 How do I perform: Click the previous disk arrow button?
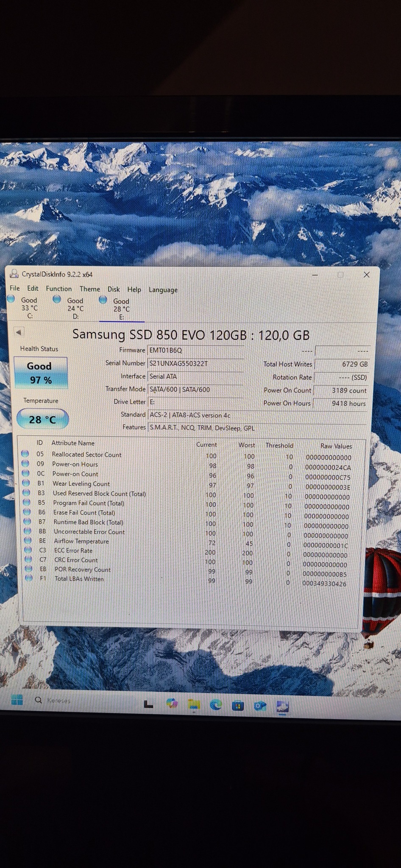(x=19, y=332)
